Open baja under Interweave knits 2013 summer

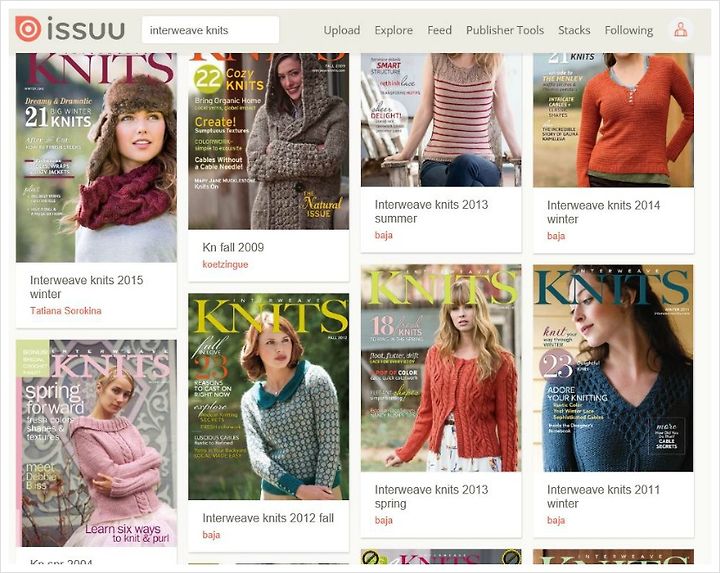pos(383,236)
